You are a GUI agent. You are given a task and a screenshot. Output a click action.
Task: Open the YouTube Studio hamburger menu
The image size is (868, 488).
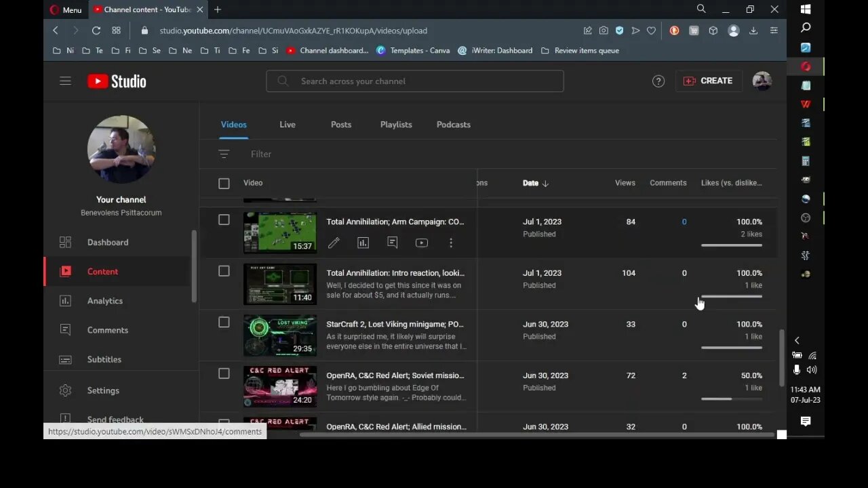tap(65, 81)
